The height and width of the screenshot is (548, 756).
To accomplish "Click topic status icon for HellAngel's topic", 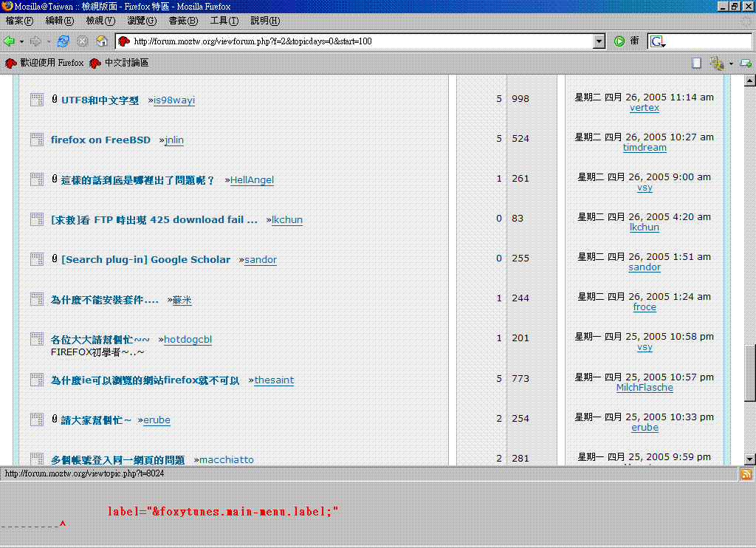I will (37, 179).
